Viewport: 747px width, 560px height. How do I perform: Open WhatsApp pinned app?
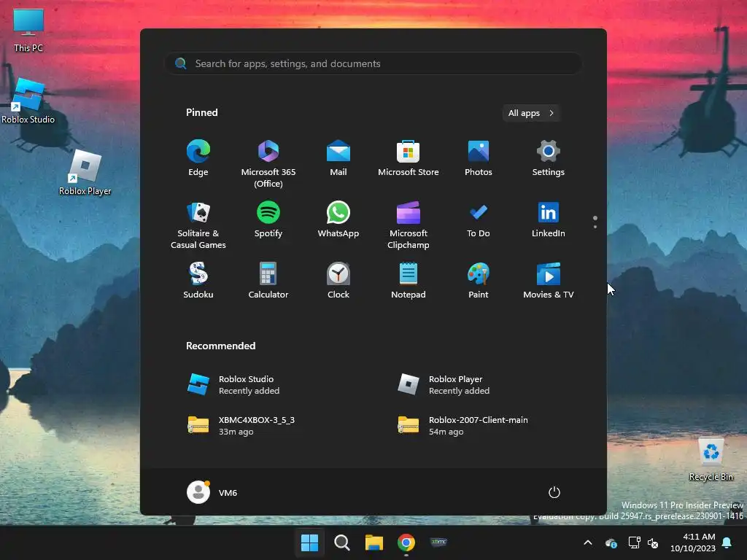pyautogui.click(x=338, y=220)
